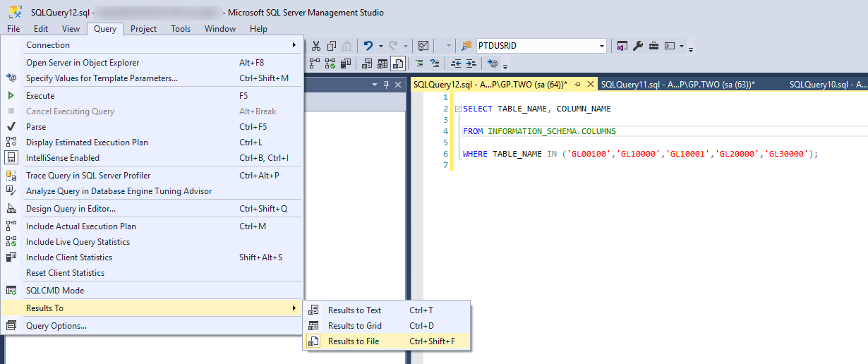
Task: Click the Visual Studio window icon in toolbar
Action: pos(622,46)
